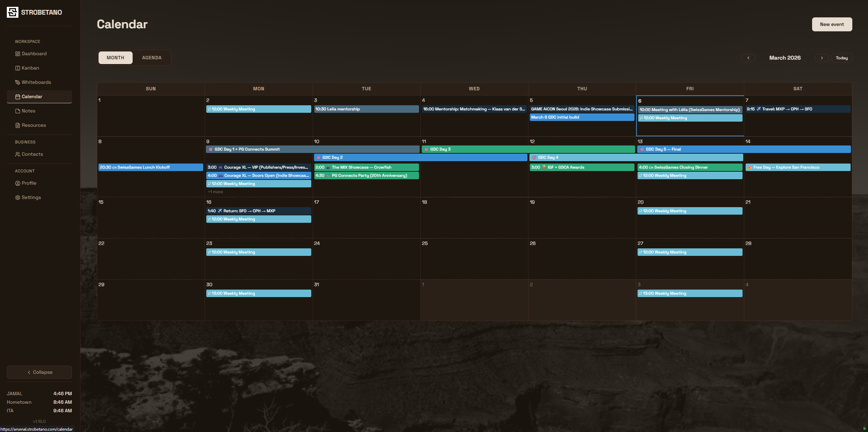Select the Month view tab
This screenshot has width=868, height=432.
(x=115, y=58)
